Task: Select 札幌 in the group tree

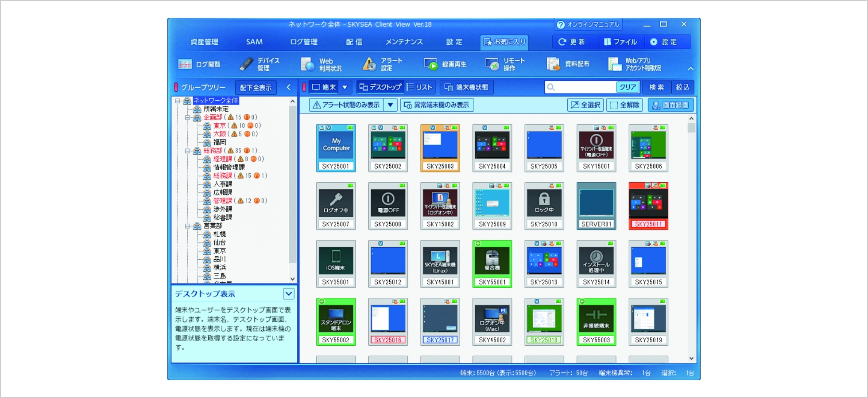Action: [x=220, y=234]
